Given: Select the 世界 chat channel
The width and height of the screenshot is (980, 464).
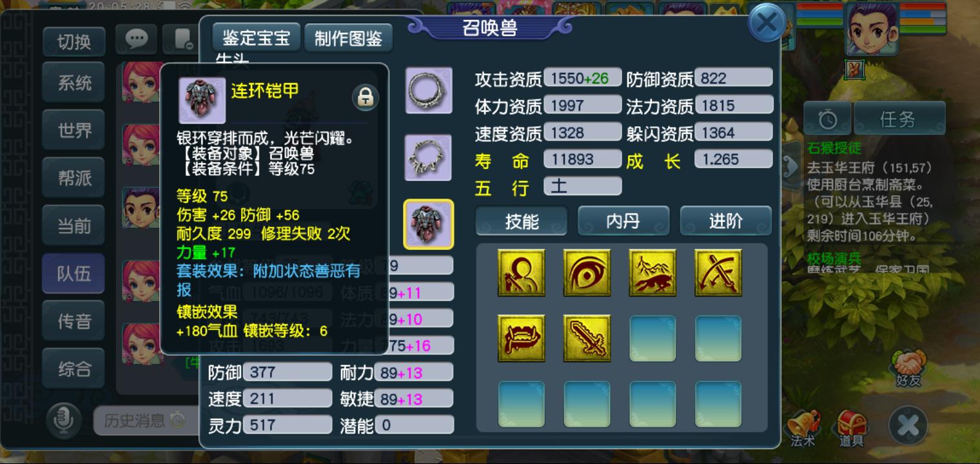Looking at the screenshot, I should pos(73,130).
